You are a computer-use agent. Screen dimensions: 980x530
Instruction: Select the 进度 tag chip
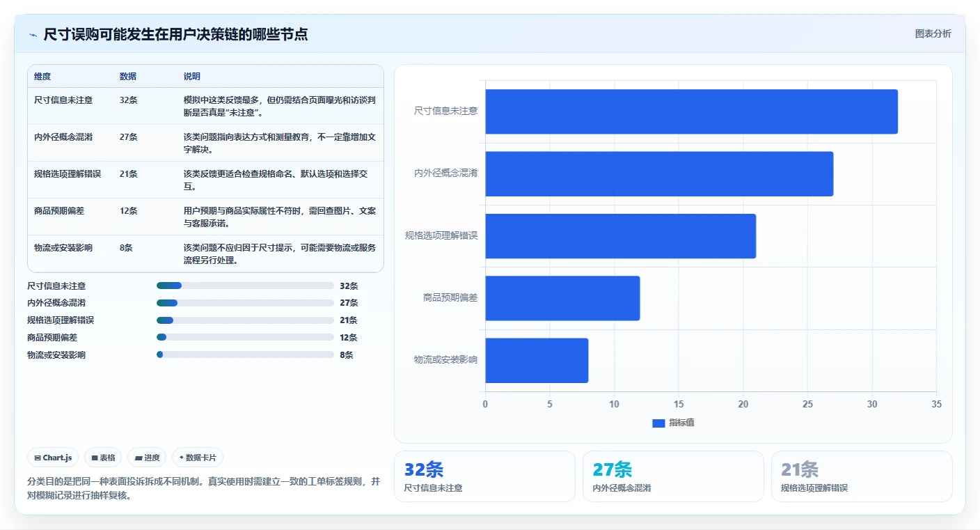tap(147, 458)
